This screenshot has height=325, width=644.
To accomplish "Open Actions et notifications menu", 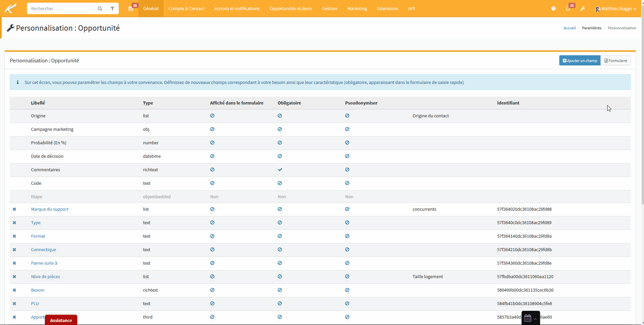I will point(237,8).
